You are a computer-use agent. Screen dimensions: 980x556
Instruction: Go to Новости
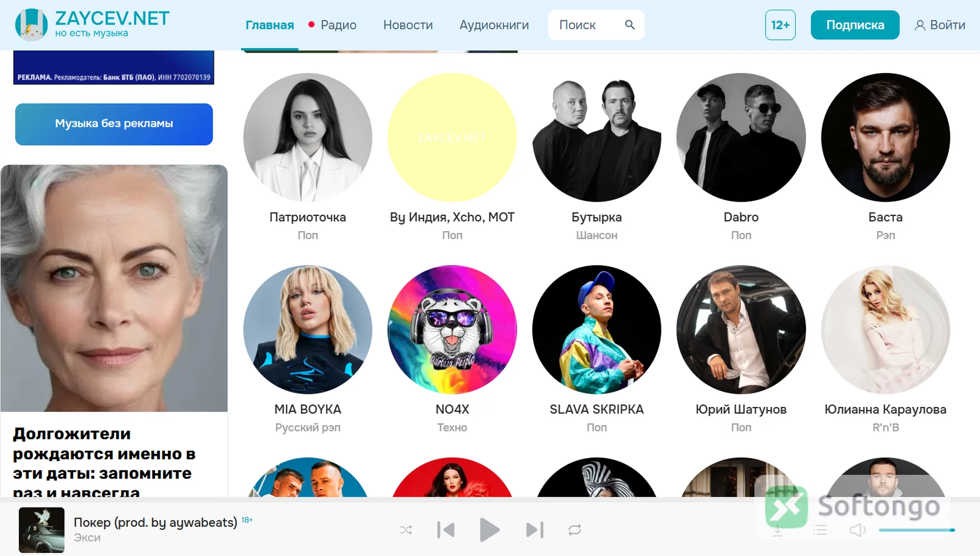coord(408,25)
